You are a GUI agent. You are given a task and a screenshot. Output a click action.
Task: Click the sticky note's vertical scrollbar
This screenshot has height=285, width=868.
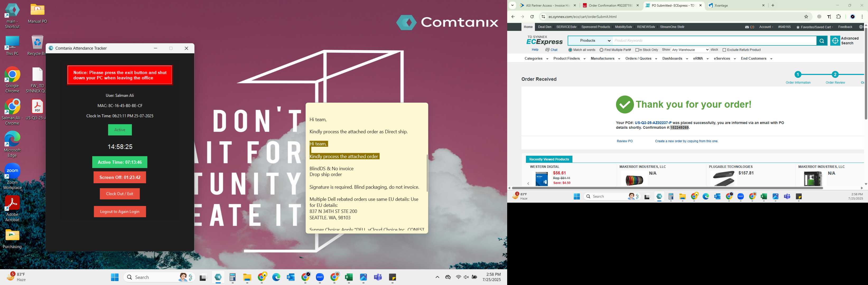coord(427,173)
